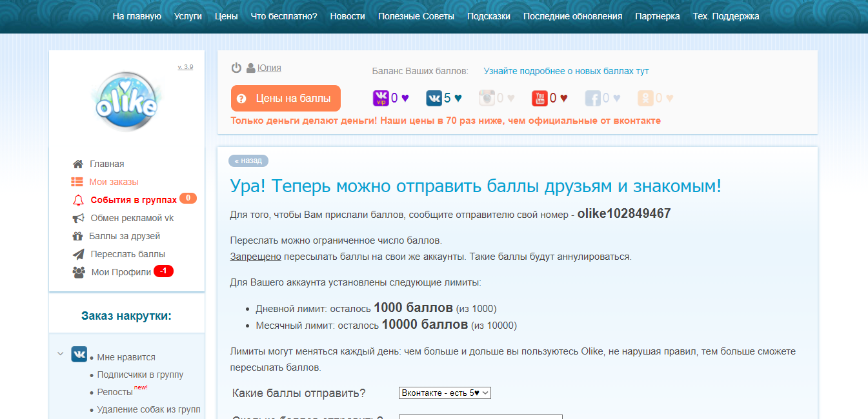Click the VK points icon in balance row
868x419 pixels.
point(434,98)
